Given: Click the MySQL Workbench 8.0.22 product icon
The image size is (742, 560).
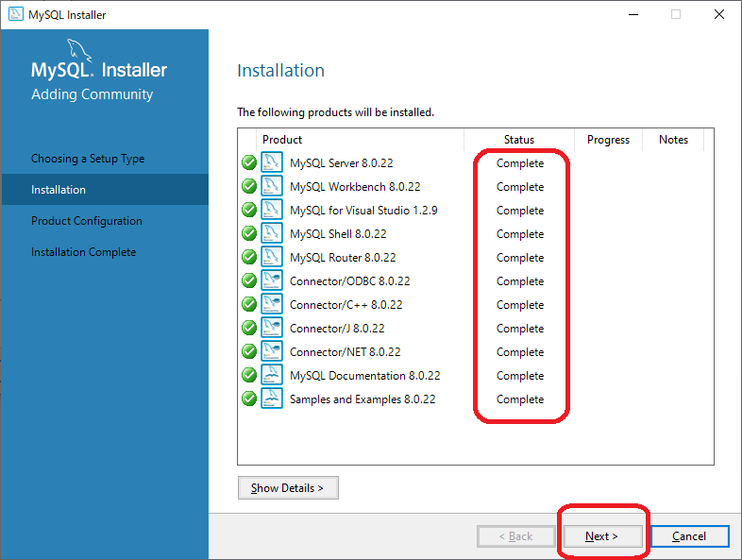Looking at the screenshot, I should coord(272,186).
